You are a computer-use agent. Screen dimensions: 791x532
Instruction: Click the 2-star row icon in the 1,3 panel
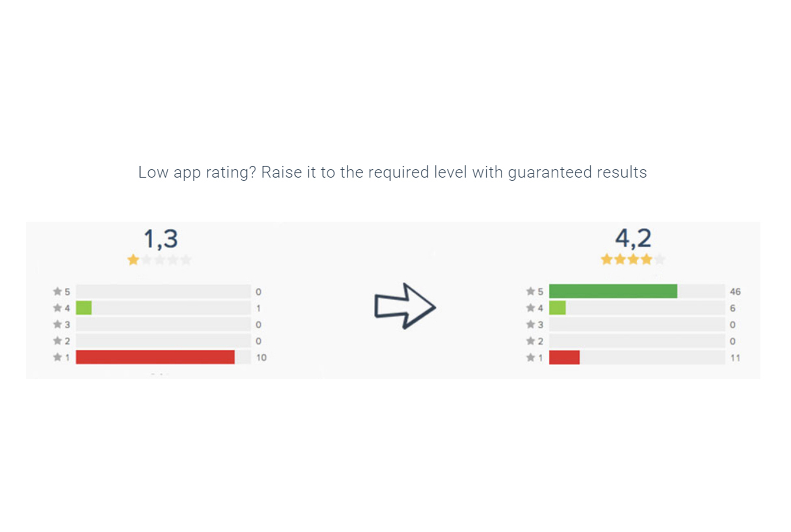point(57,341)
